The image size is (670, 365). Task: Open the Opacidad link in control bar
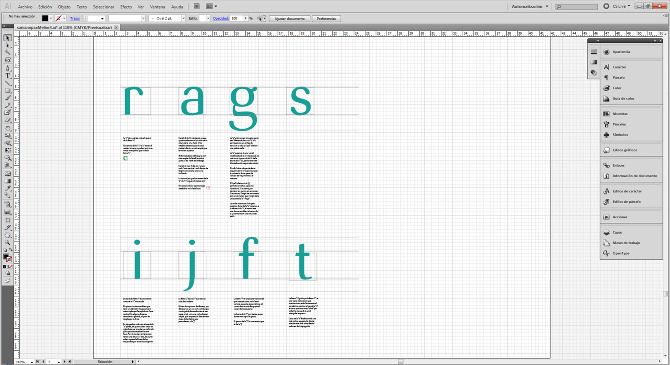[x=220, y=19]
